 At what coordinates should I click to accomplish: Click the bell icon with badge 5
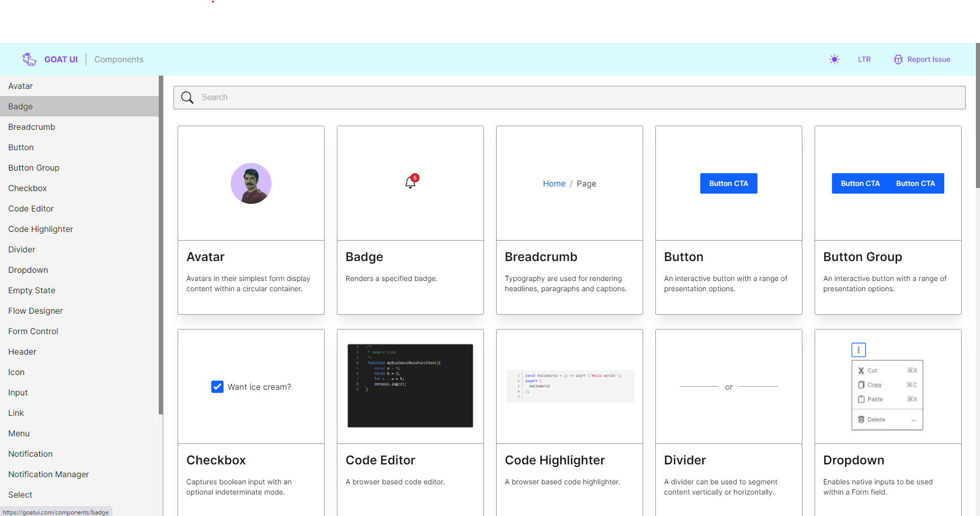(x=410, y=183)
